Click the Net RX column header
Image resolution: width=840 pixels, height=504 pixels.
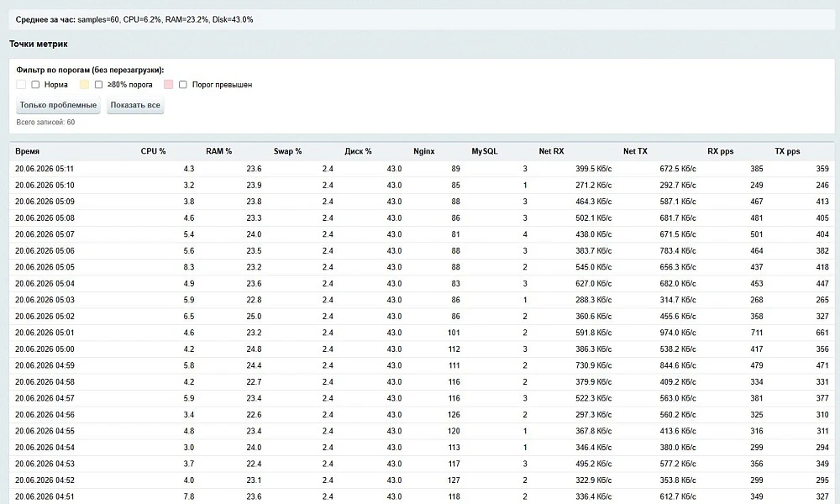(x=551, y=151)
